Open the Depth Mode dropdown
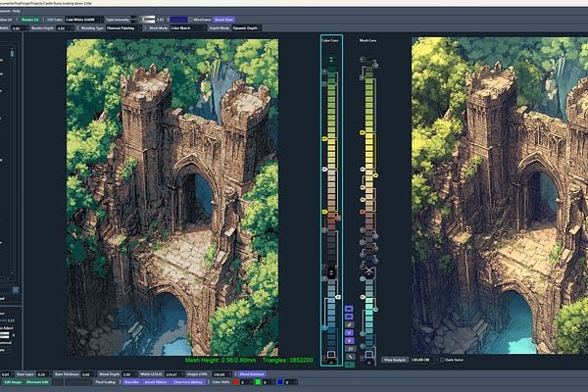This screenshot has width=588, height=392. pos(246,28)
